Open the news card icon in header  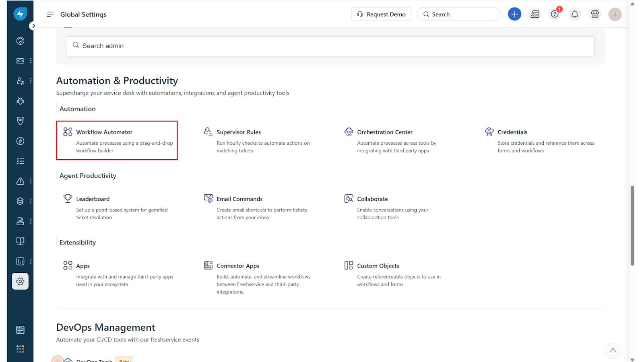(x=535, y=14)
